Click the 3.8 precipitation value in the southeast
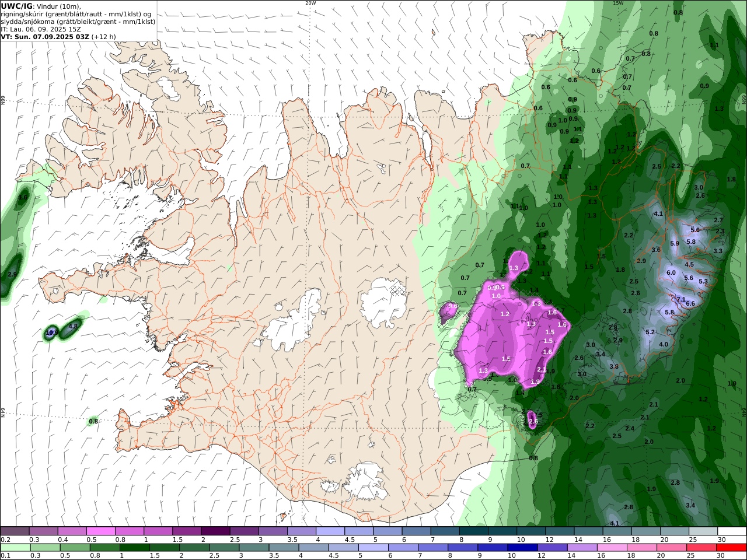 click(x=614, y=366)
